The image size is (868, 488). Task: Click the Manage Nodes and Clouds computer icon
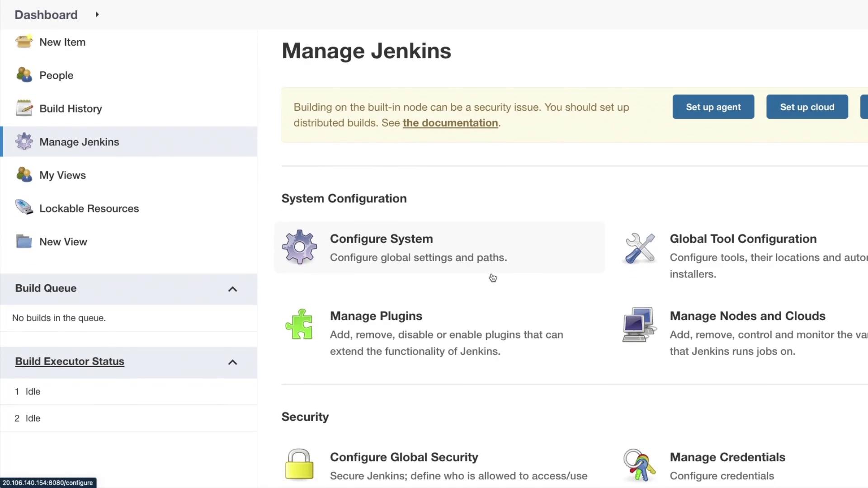[x=639, y=324]
